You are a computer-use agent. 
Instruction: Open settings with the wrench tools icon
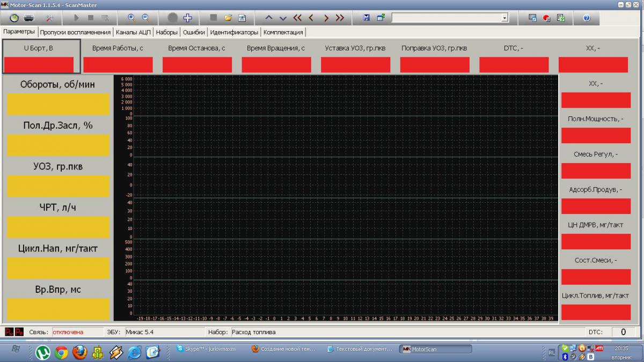pyautogui.click(x=50, y=18)
